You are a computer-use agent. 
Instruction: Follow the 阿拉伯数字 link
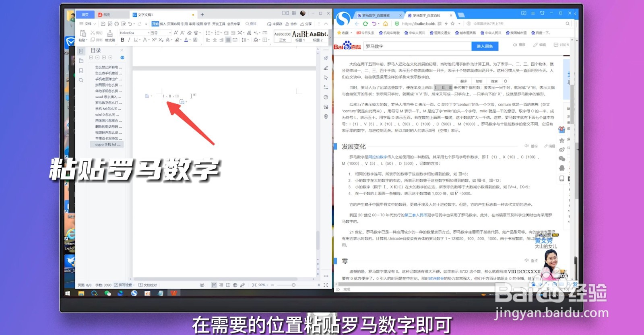point(378,157)
